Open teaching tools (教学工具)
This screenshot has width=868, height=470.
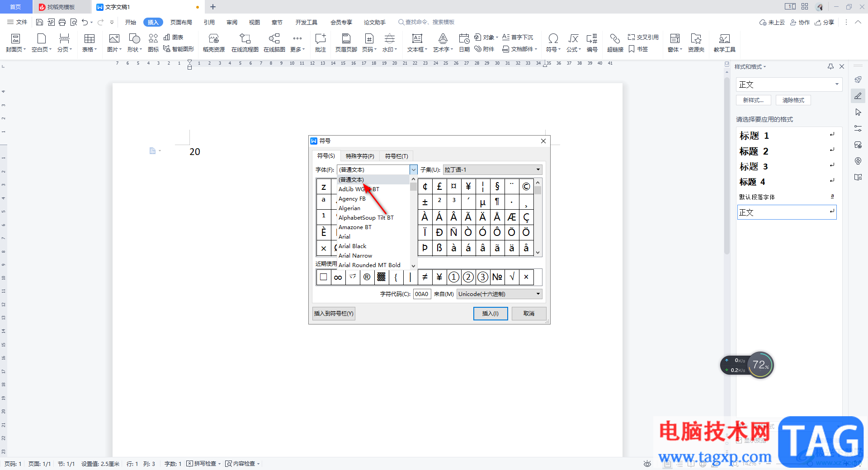click(x=724, y=43)
